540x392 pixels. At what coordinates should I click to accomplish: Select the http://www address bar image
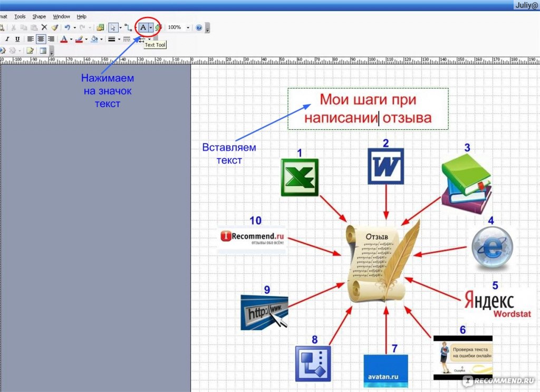(x=265, y=312)
